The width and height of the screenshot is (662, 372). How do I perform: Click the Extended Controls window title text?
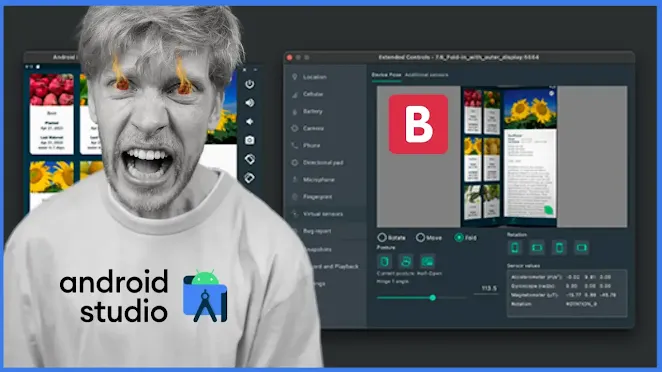coord(459,57)
